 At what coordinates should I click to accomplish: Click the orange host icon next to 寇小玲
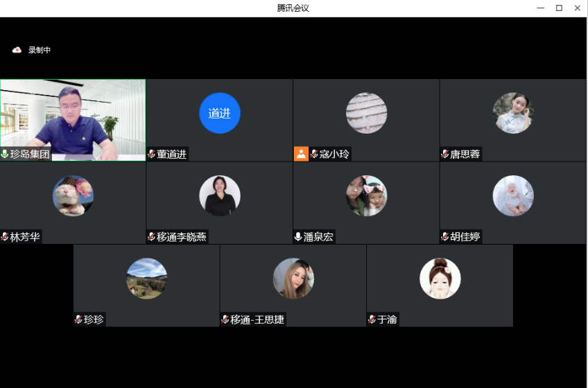click(301, 154)
